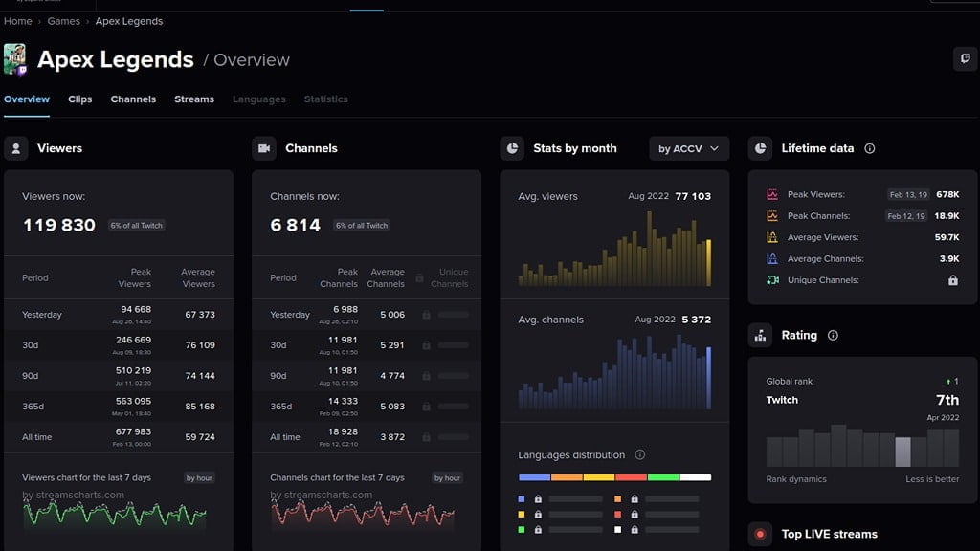Click the lock next to the blue language
This screenshot has height=551, width=980.
pyautogui.click(x=538, y=499)
